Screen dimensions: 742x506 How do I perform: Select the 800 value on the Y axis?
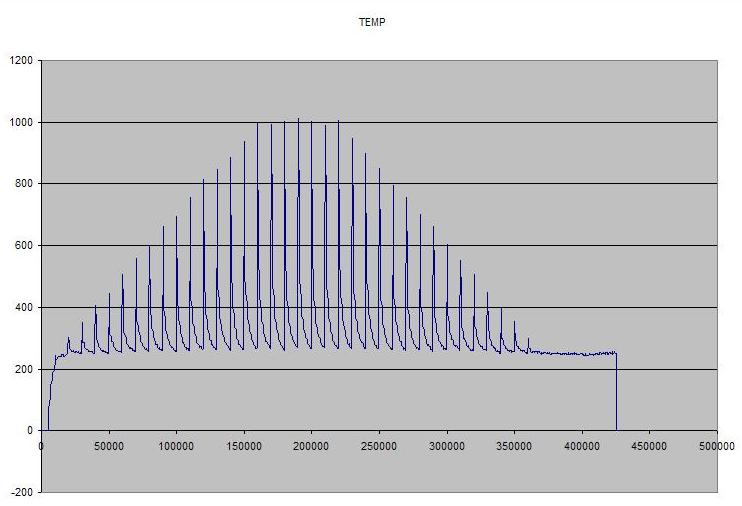coord(24,184)
